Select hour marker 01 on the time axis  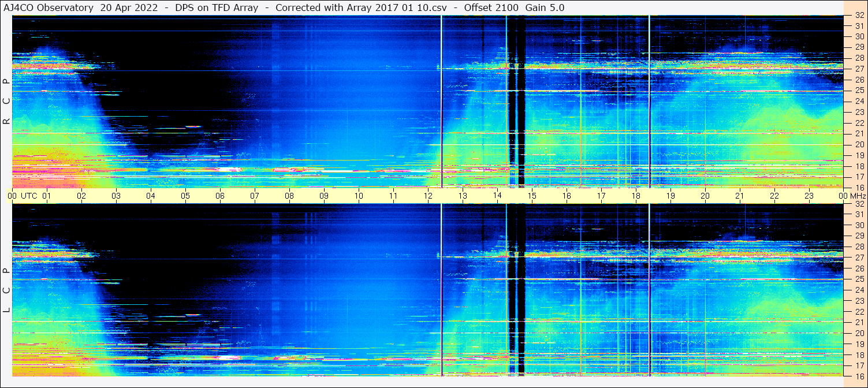coord(47,196)
